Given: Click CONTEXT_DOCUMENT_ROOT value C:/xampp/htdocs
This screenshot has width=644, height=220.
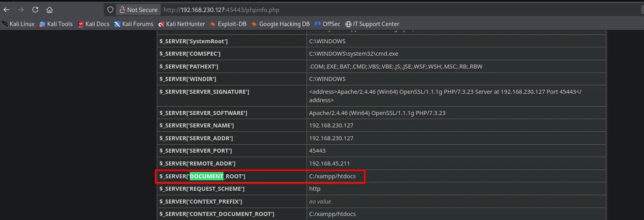Looking at the screenshot, I should pos(332,214).
